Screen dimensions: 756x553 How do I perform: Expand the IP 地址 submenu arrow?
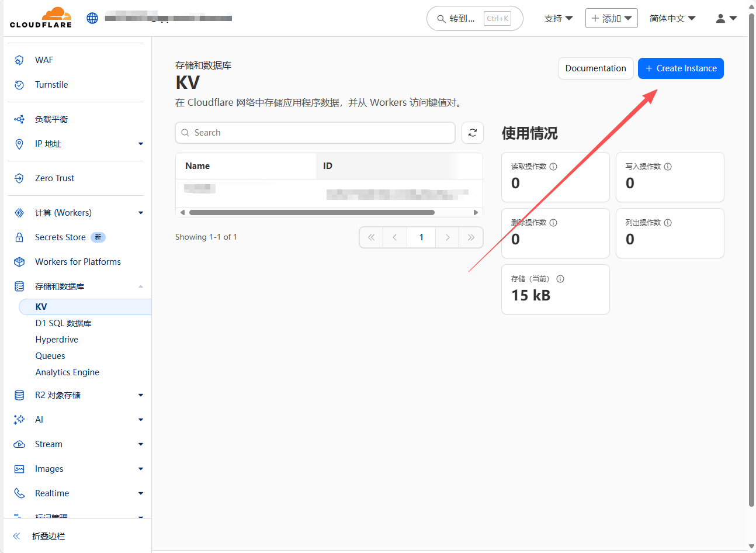[141, 144]
